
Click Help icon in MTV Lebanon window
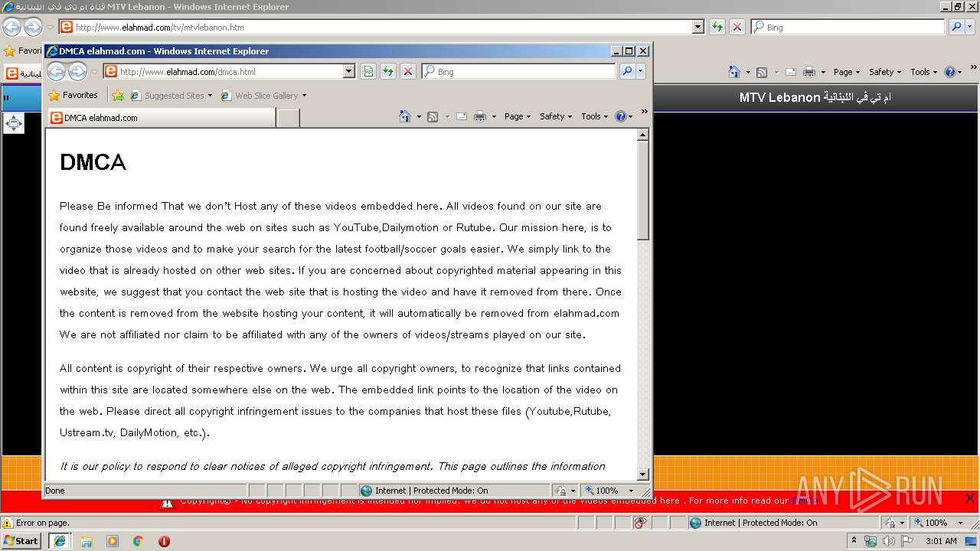pyautogui.click(x=949, y=72)
